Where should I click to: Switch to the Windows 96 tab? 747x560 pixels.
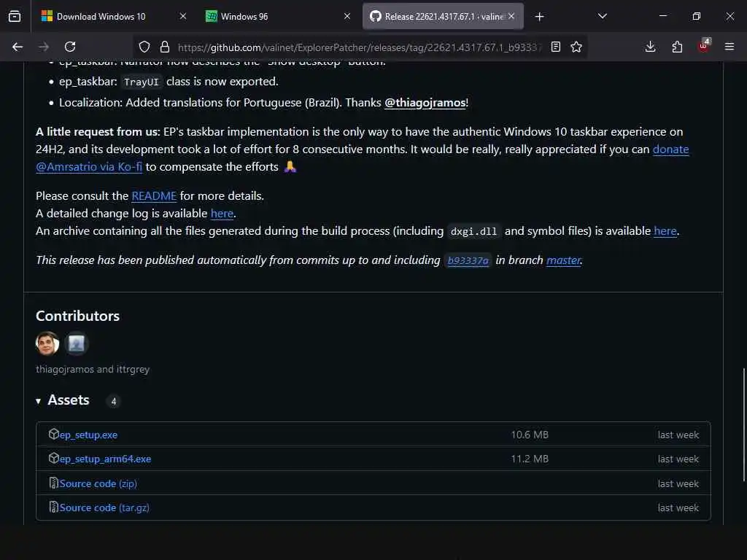(x=279, y=16)
